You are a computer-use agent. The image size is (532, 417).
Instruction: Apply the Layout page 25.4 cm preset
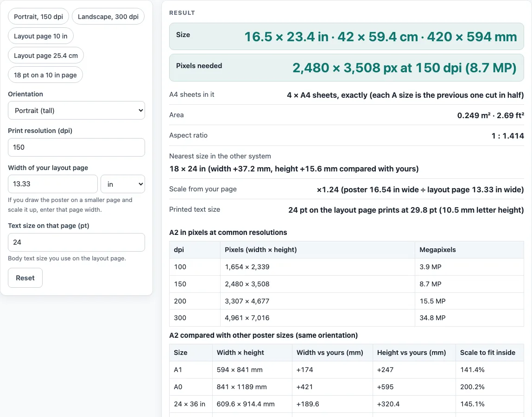(46, 55)
